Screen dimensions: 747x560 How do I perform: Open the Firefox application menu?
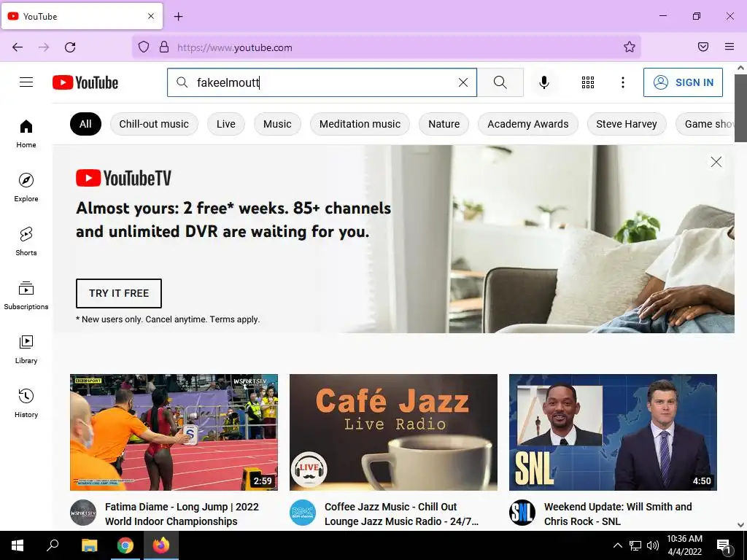(729, 47)
